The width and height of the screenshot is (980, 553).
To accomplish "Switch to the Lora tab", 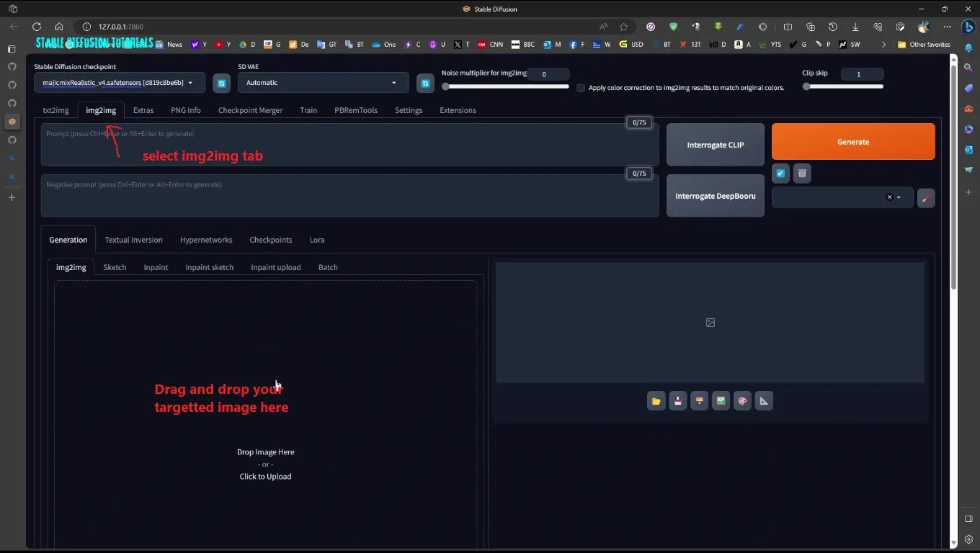I will (317, 240).
